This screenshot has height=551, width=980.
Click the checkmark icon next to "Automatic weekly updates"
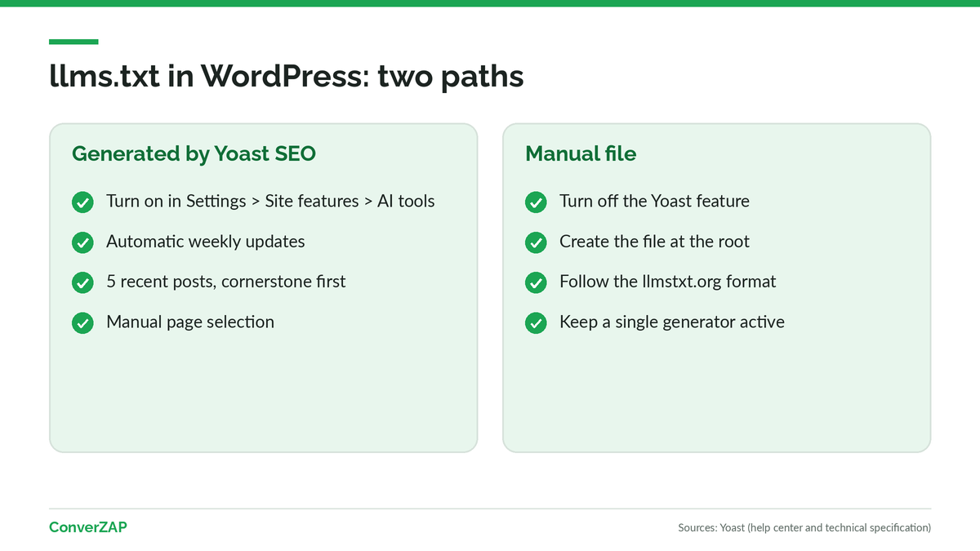(x=82, y=242)
